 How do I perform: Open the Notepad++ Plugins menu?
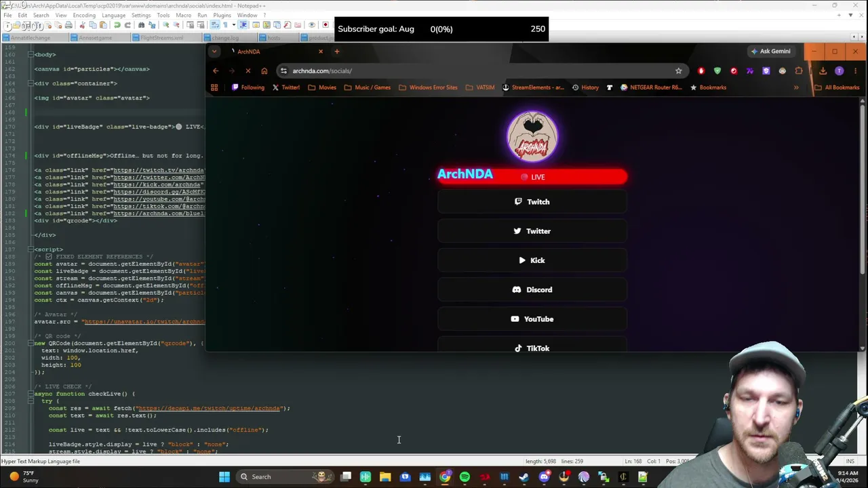tap(222, 15)
